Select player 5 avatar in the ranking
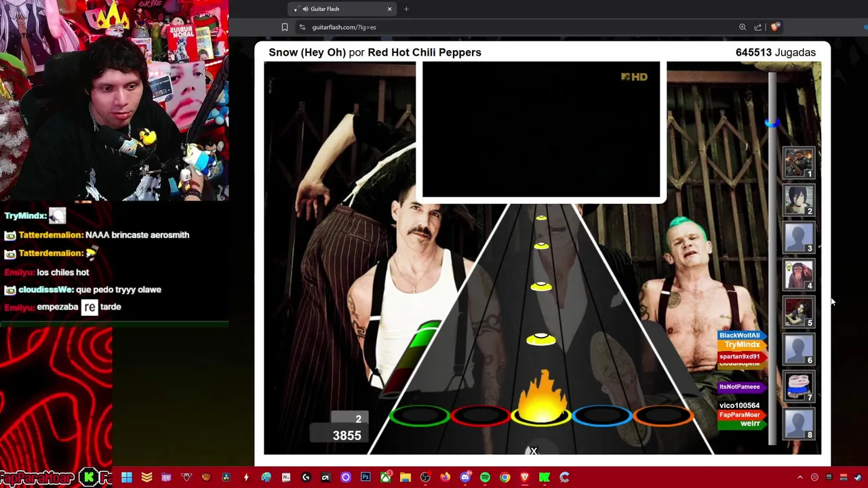868x488 pixels. 798,312
